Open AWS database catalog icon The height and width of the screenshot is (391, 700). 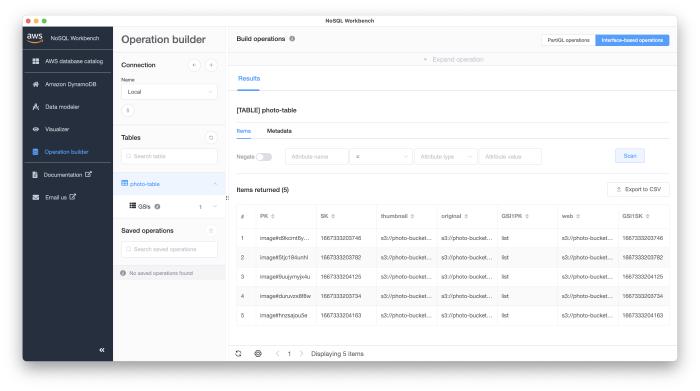36,61
